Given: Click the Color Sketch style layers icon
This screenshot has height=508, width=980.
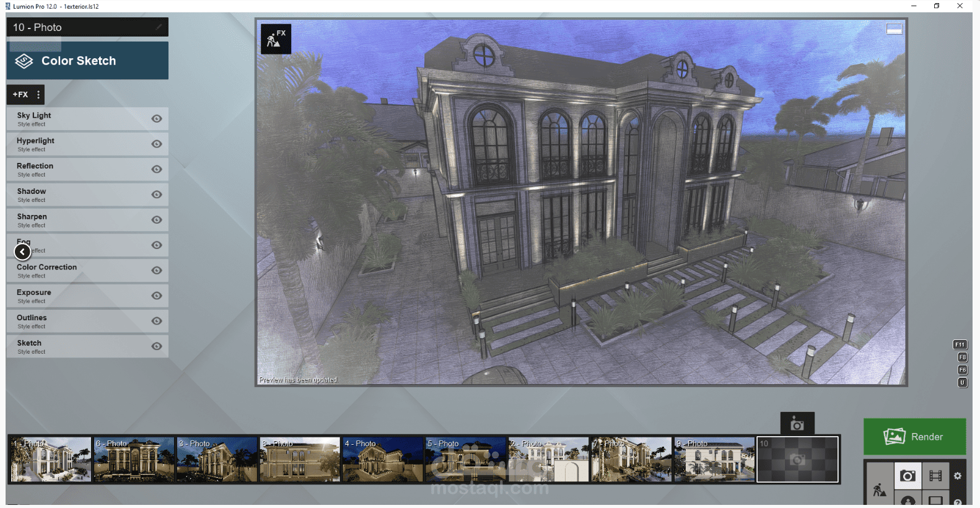Looking at the screenshot, I should pos(24,61).
